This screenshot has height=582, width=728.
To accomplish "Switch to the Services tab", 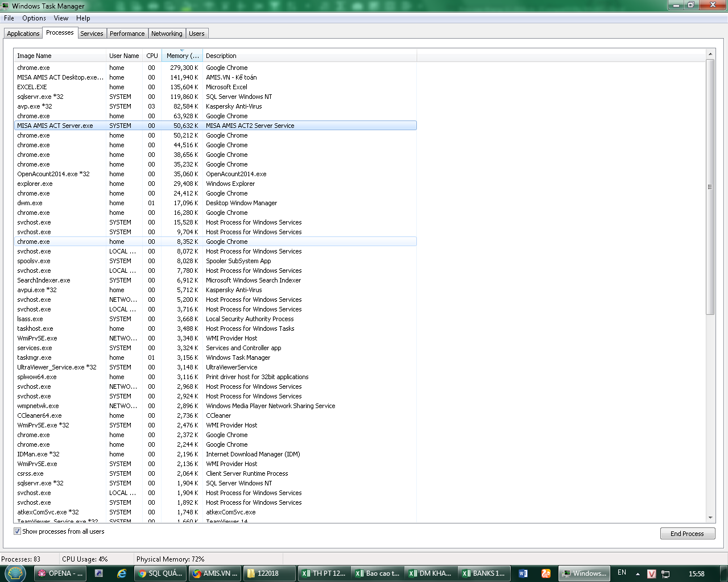I will 92,34.
